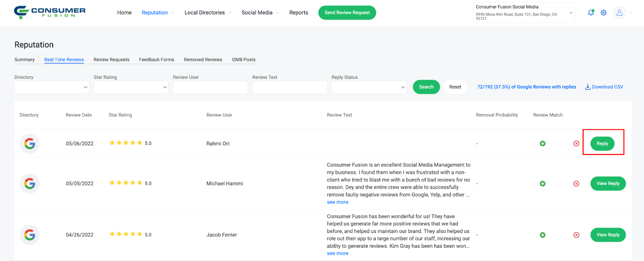Click red X icon in Rahmi Ort row
Viewport: 644px width, 261px height.
coord(576,144)
